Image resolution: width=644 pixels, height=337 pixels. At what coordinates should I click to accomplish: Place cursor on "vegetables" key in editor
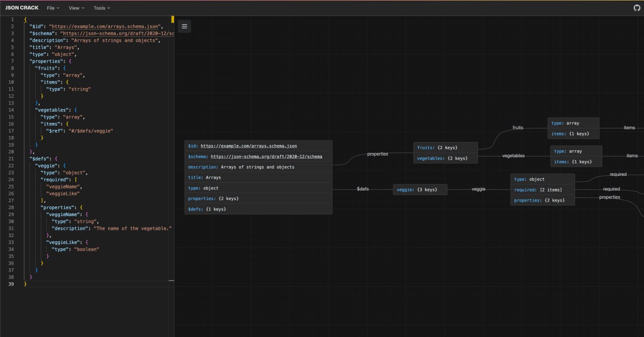(x=52, y=110)
